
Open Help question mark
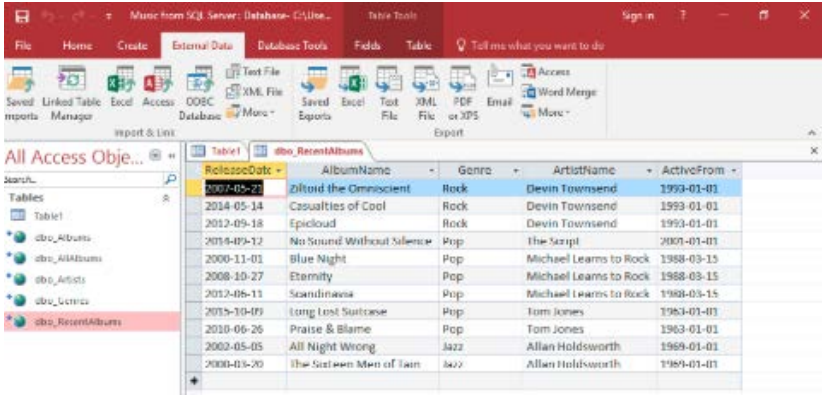tap(684, 16)
